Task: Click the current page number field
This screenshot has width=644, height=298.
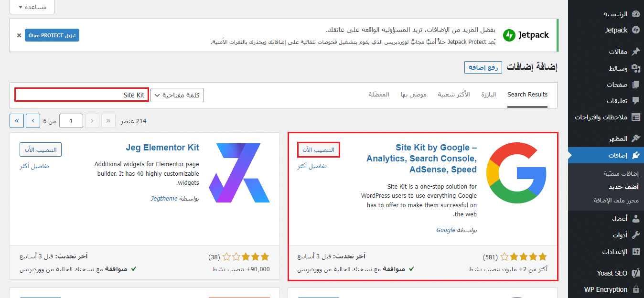Action: coord(71,121)
